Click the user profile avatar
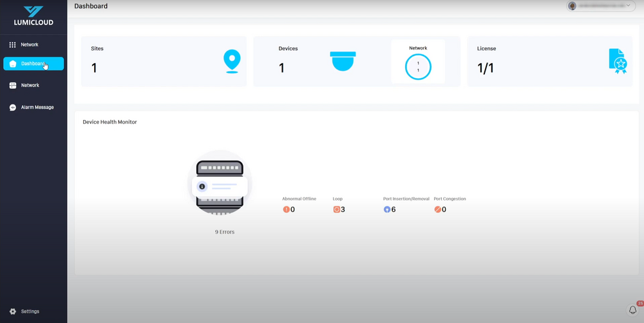644x323 pixels. 572,6
